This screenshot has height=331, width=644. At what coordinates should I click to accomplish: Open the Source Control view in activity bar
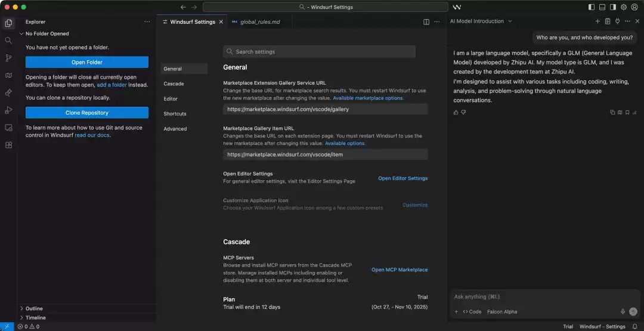point(8,58)
